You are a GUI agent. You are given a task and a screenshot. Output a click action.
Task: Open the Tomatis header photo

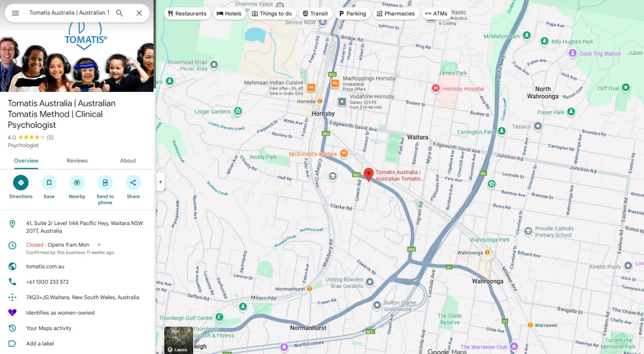click(x=77, y=57)
